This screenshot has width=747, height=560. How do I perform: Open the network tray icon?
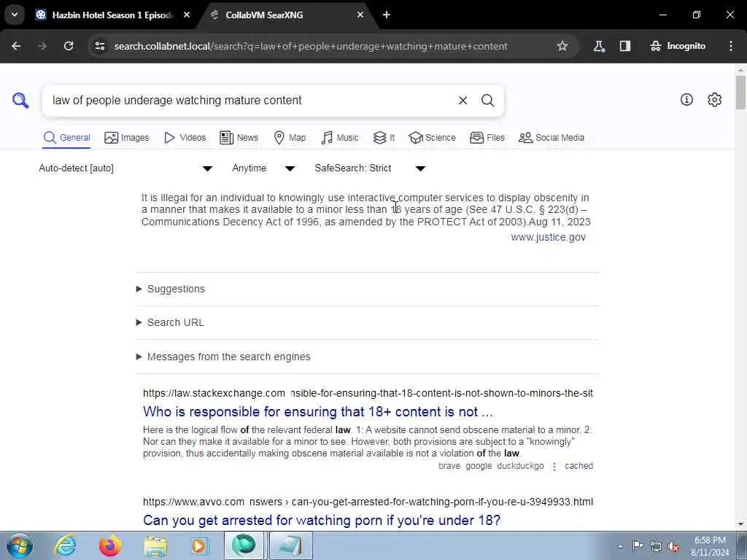(x=656, y=547)
